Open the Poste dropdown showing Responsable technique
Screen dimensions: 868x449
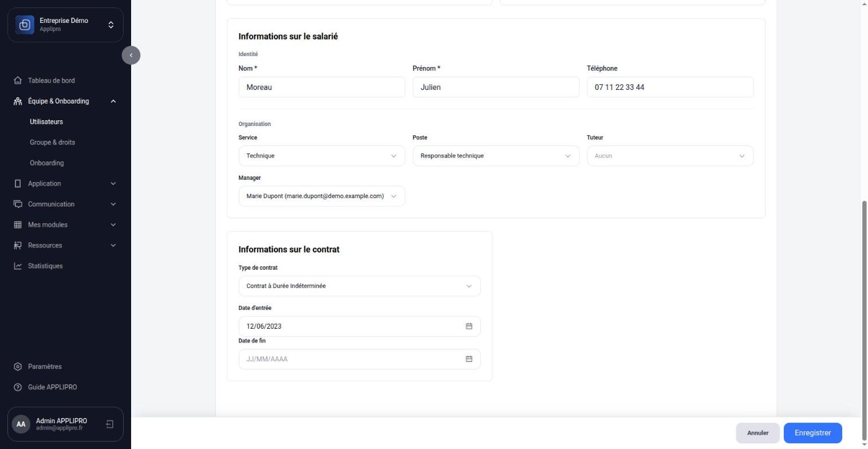pos(496,156)
